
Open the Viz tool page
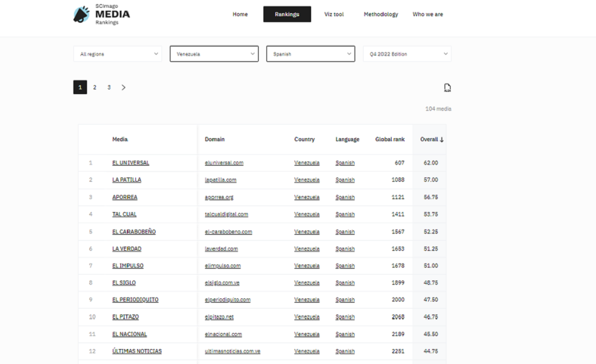(x=334, y=14)
